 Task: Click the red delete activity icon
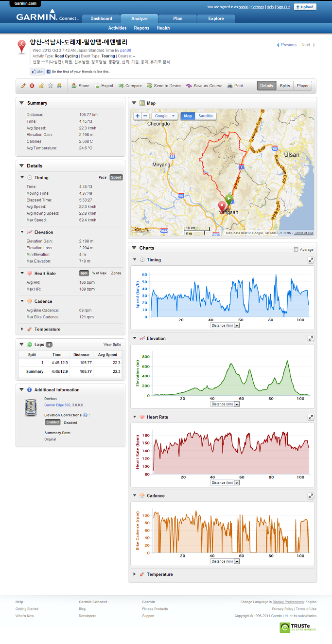pos(32,86)
